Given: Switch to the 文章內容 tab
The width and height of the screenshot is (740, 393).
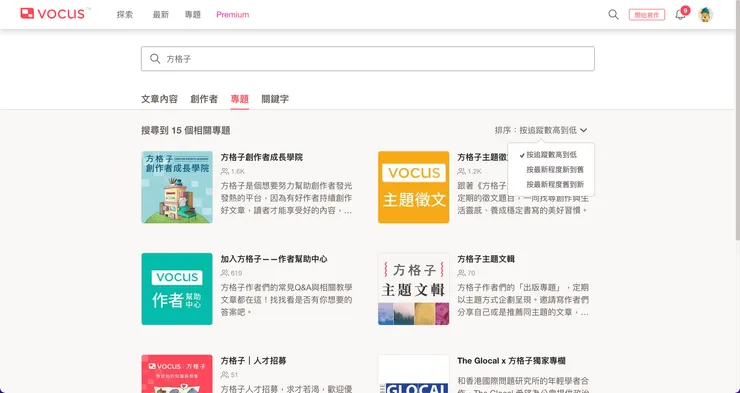Looking at the screenshot, I should coord(160,99).
